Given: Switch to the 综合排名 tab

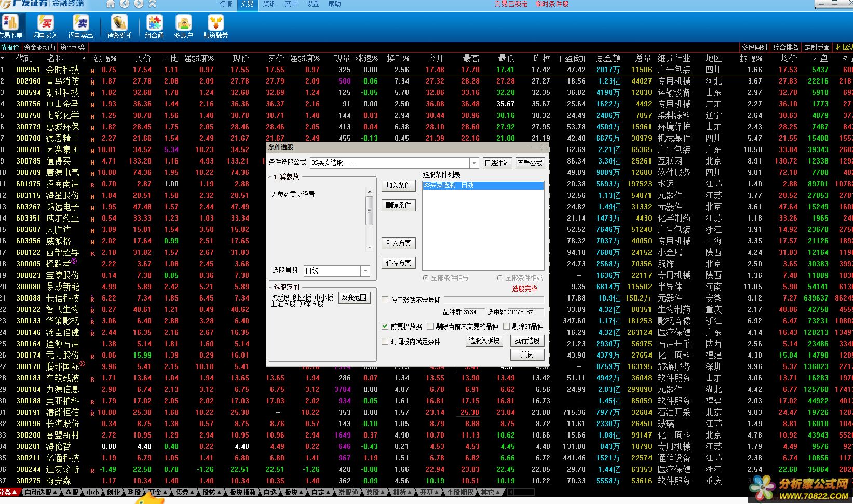Looking at the screenshot, I should [x=786, y=47].
